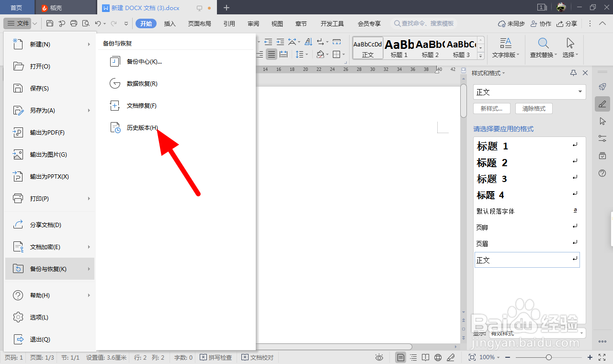Close the Styles and Formatting panel

585,73
